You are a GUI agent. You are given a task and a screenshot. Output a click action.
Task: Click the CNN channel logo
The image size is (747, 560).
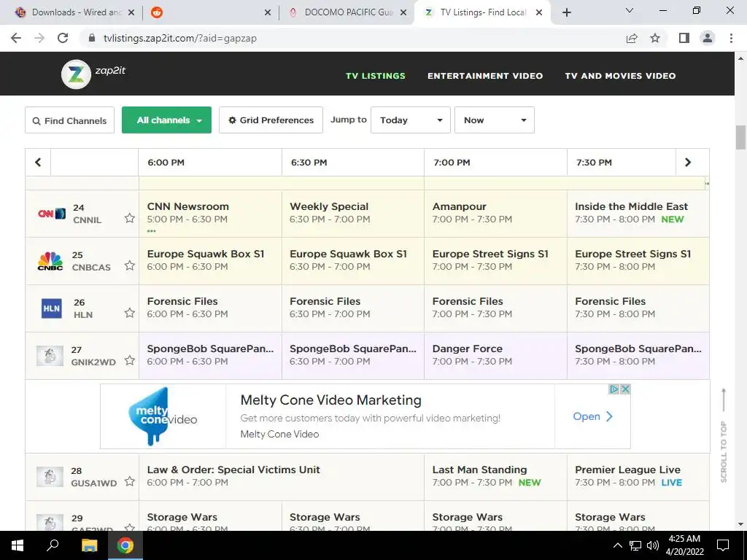click(52, 214)
